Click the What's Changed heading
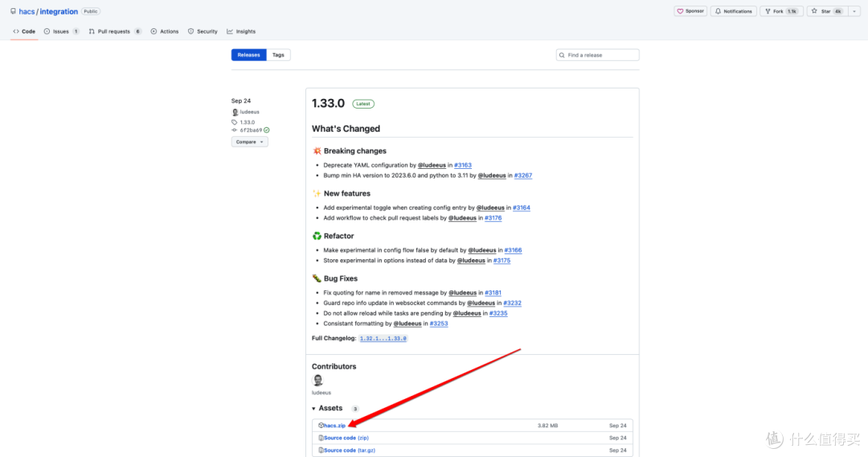This screenshot has height=457, width=868. (346, 129)
